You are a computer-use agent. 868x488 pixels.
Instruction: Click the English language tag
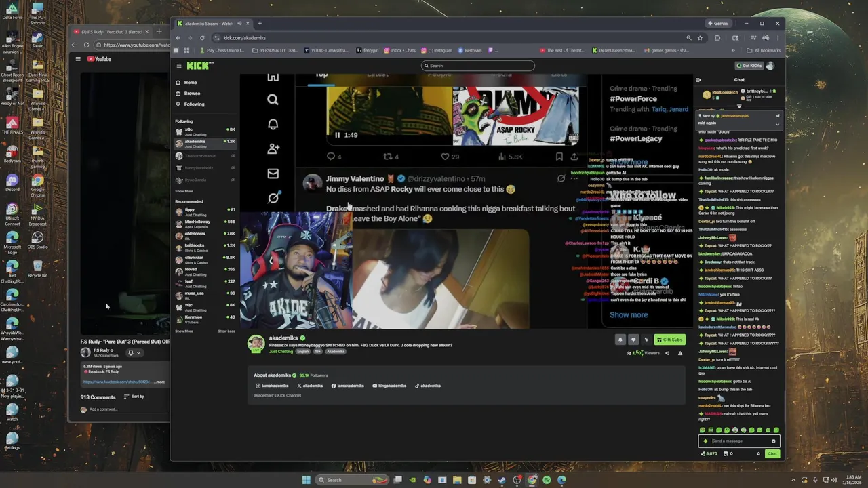tap(302, 352)
